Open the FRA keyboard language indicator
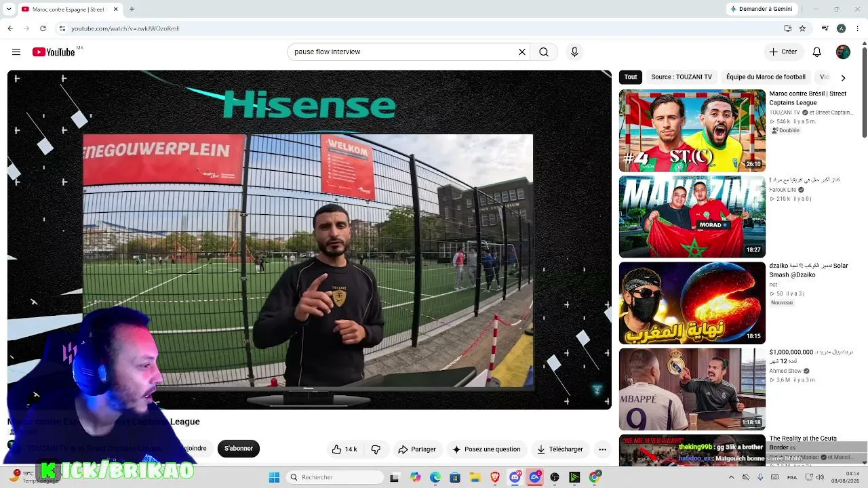Screen dimensions: 868x488 point(792,478)
